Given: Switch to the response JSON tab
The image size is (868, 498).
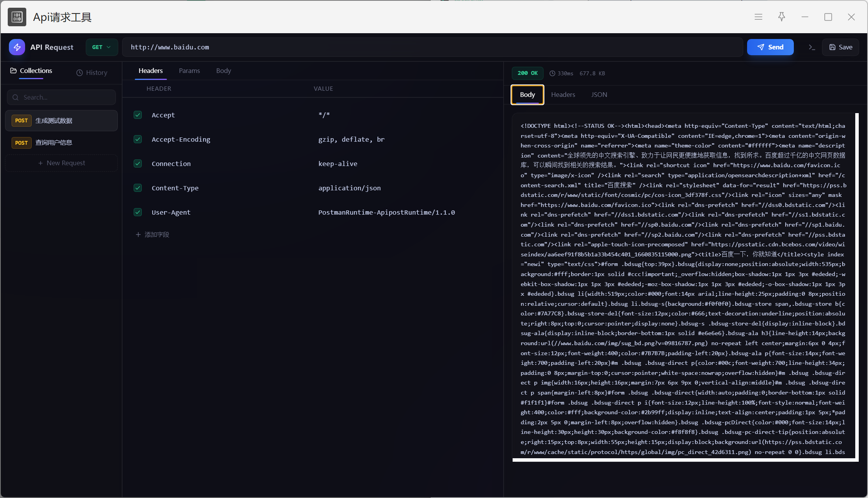Looking at the screenshot, I should (x=599, y=95).
